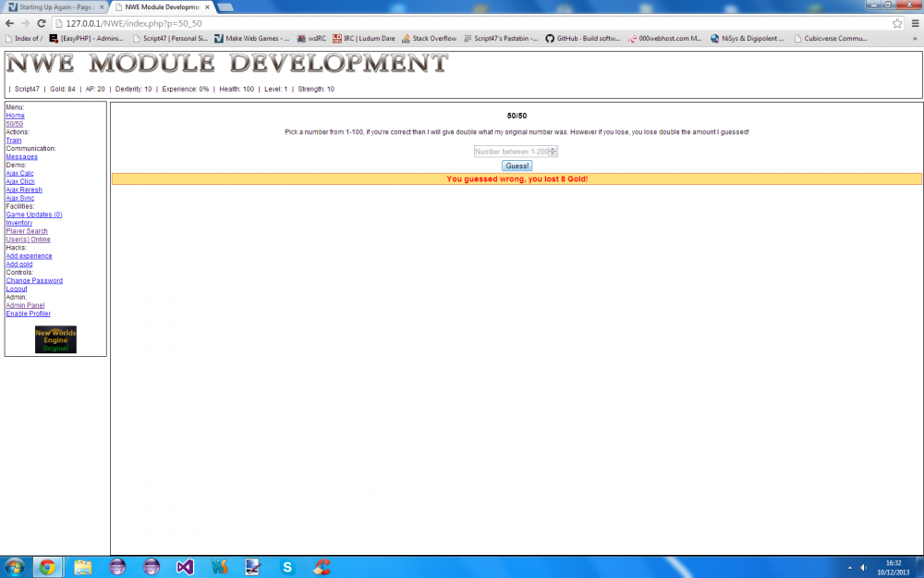Viewport: 924px width, 578px height.
Task: Open the GitHub bookmark
Action: click(x=585, y=39)
